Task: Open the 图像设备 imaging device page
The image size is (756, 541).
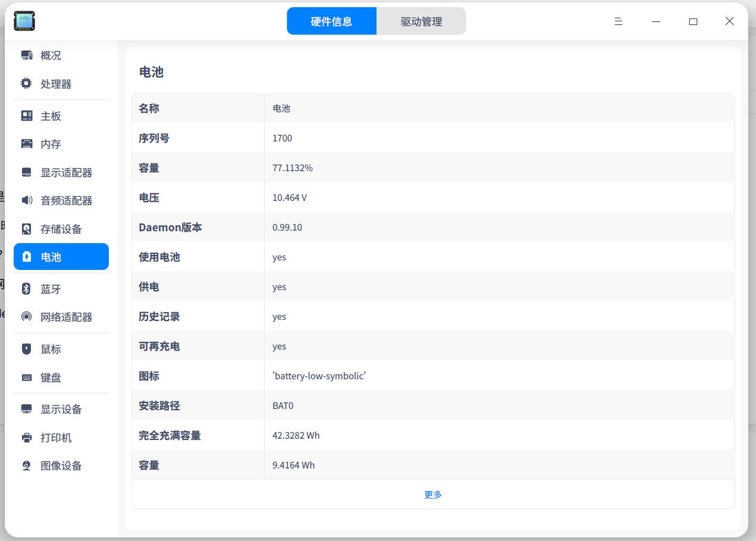Action: 59,465
